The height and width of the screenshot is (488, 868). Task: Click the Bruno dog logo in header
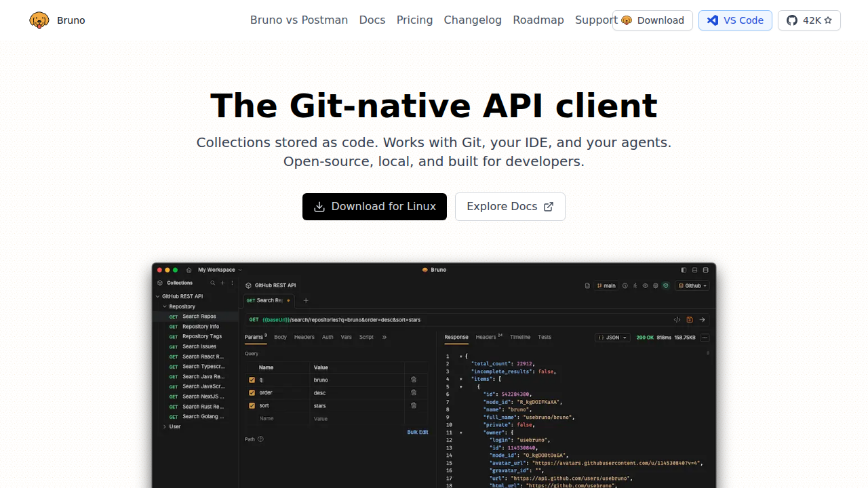(x=39, y=20)
